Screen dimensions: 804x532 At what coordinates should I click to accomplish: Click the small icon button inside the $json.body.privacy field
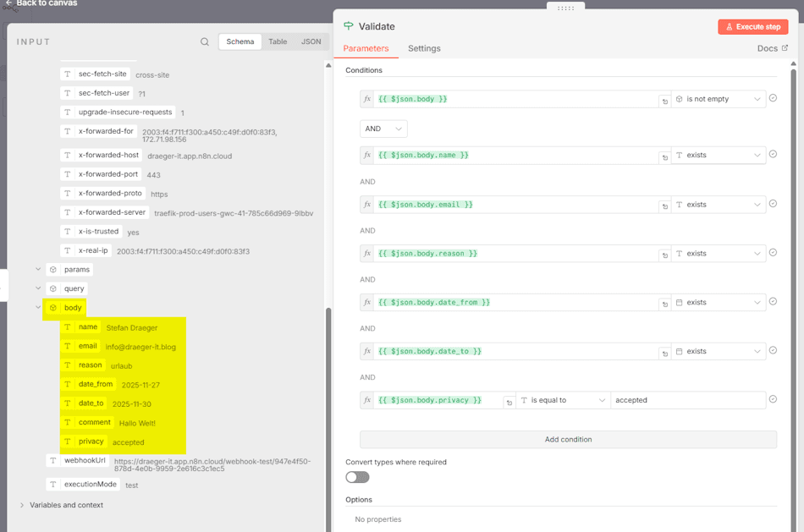click(509, 402)
